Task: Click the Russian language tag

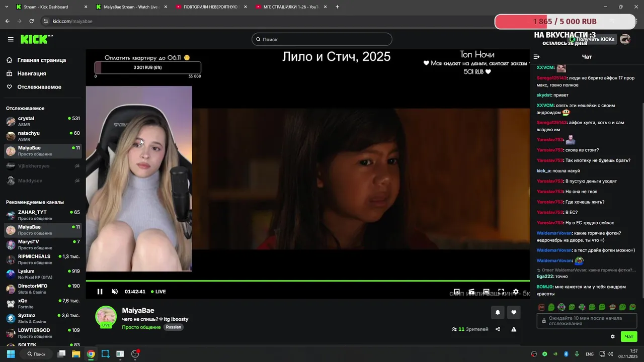Action: tap(174, 327)
